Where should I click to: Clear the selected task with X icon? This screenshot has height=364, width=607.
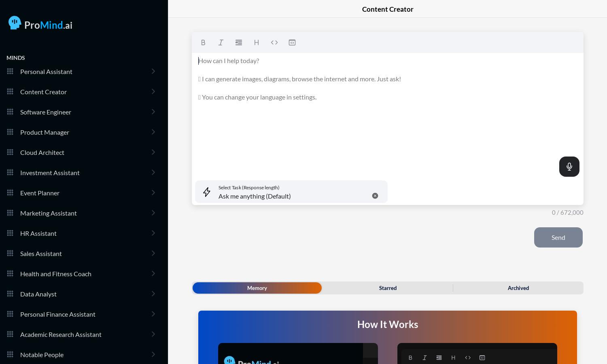[375, 196]
